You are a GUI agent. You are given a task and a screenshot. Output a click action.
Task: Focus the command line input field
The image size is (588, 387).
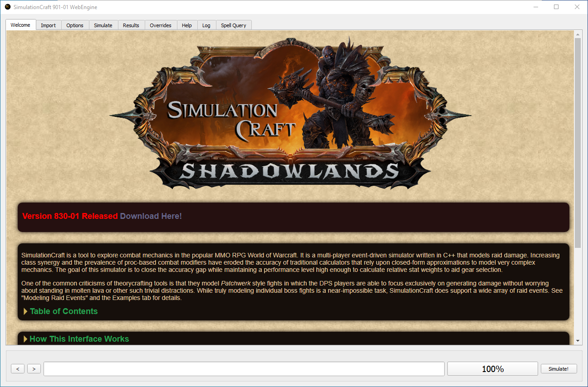[244, 369]
